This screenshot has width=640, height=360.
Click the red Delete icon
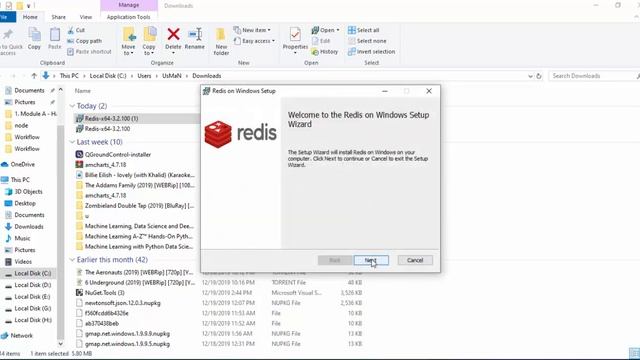point(173,34)
